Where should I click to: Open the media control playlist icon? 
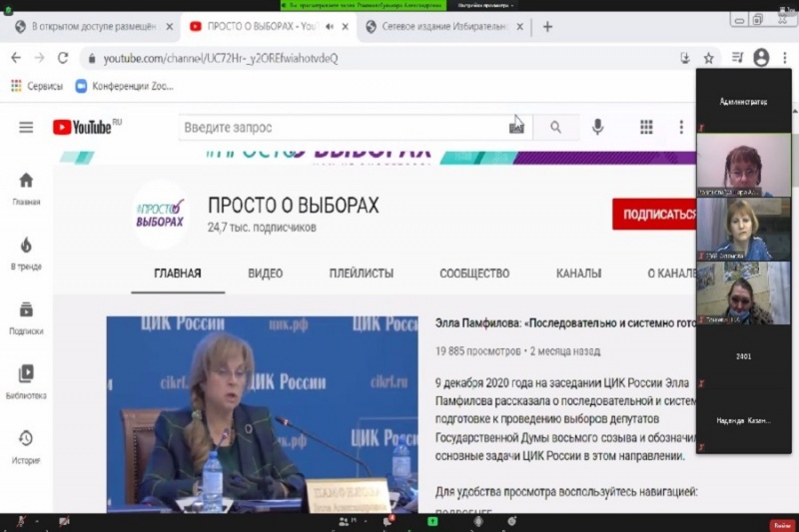737,58
